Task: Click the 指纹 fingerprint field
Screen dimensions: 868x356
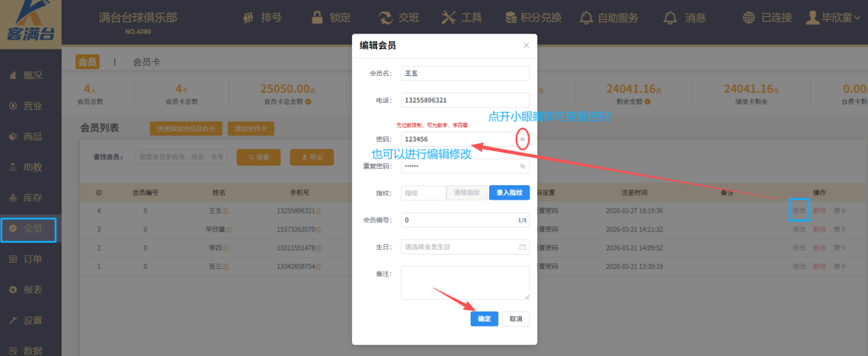Action: click(x=423, y=193)
